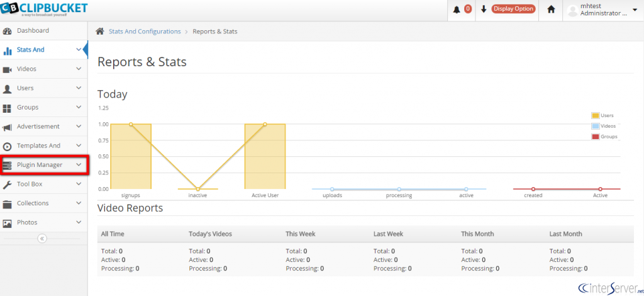Click the signups bar in the chart

point(131,157)
